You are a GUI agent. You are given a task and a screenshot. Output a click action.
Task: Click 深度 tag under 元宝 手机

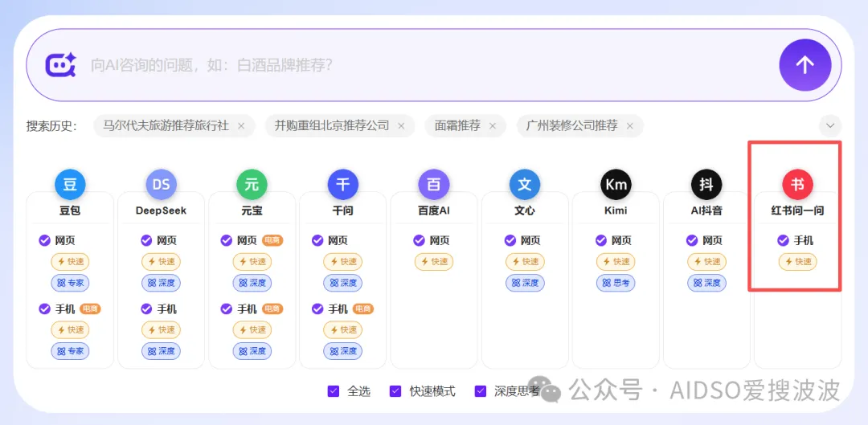(252, 351)
